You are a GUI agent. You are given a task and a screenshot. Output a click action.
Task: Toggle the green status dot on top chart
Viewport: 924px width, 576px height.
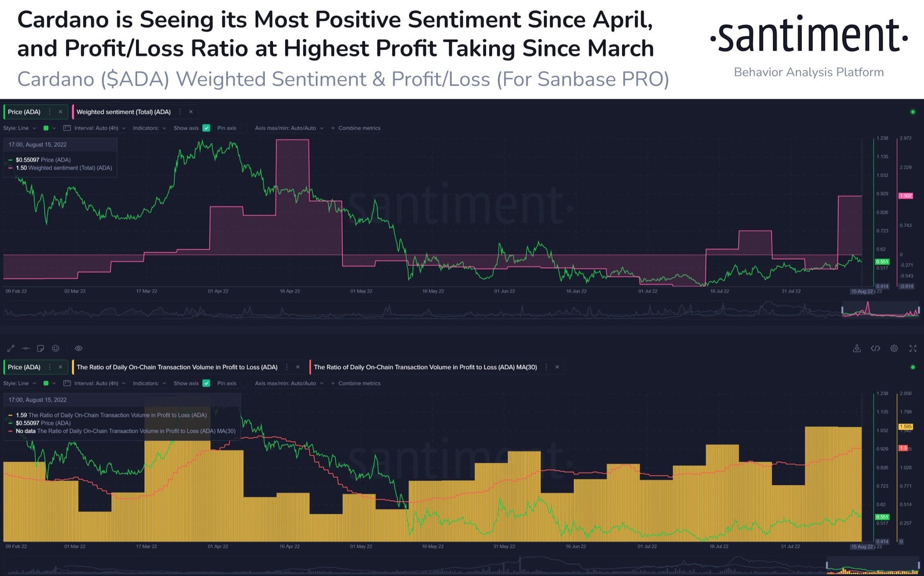pos(913,112)
